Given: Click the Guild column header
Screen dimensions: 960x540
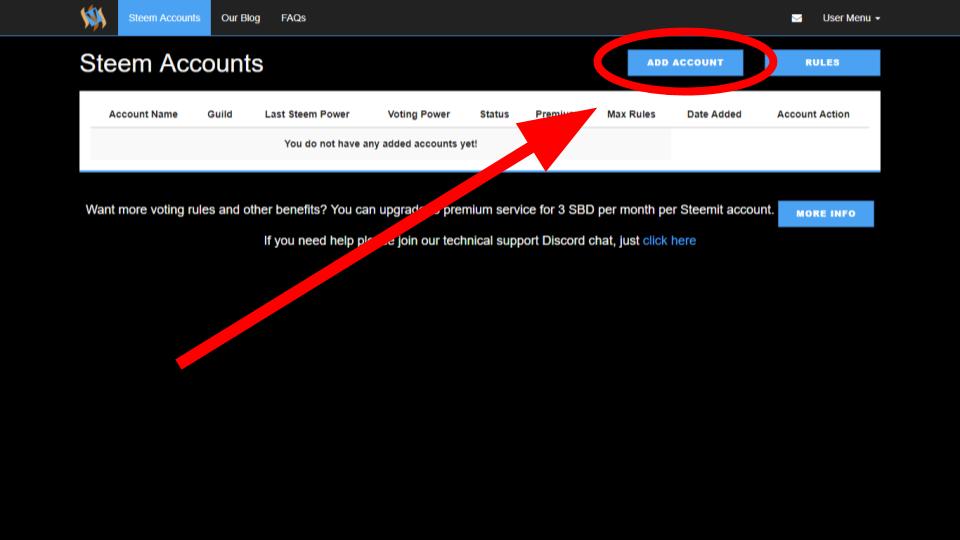Looking at the screenshot, I should [x=220, y=114].
